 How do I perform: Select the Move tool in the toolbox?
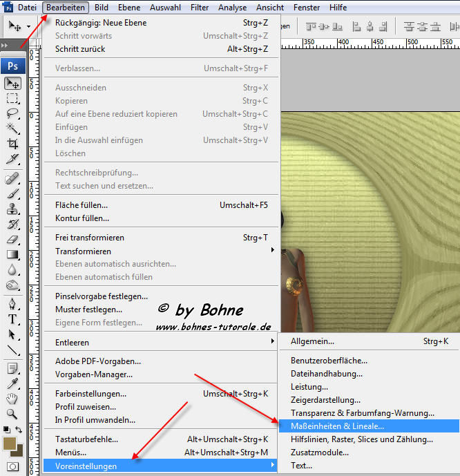[12, 83]
